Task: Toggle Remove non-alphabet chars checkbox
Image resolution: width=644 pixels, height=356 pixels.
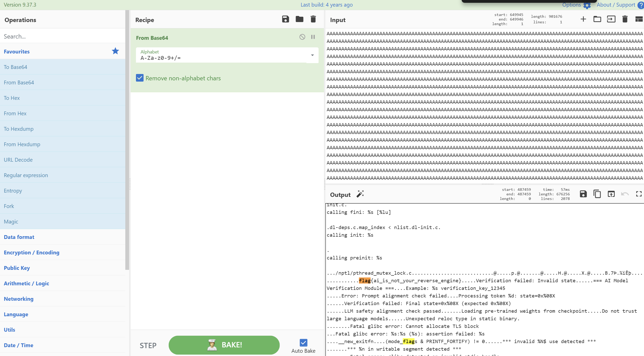Action: click(140, 78)
